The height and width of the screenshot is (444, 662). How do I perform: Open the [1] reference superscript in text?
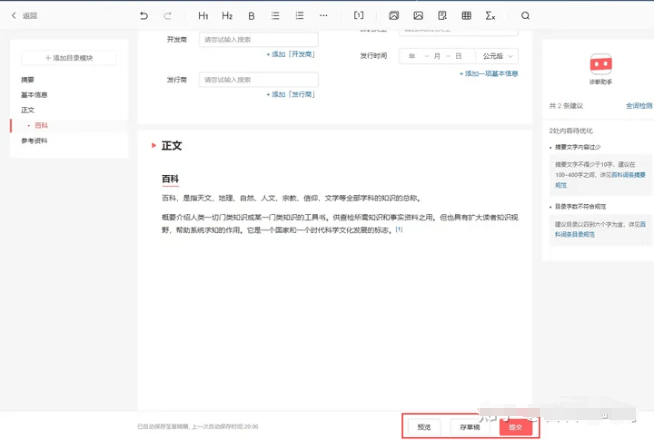tap(399, 229)
